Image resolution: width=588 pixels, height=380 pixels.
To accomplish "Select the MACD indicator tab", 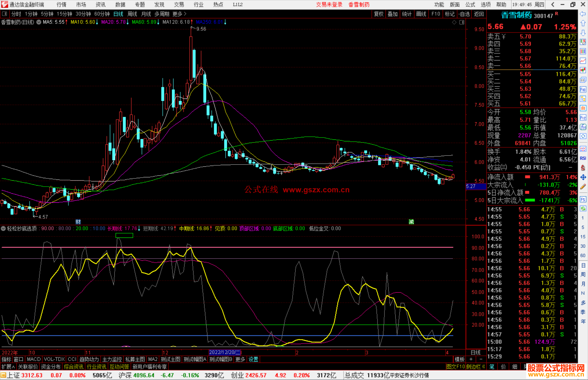I will 33,359.
